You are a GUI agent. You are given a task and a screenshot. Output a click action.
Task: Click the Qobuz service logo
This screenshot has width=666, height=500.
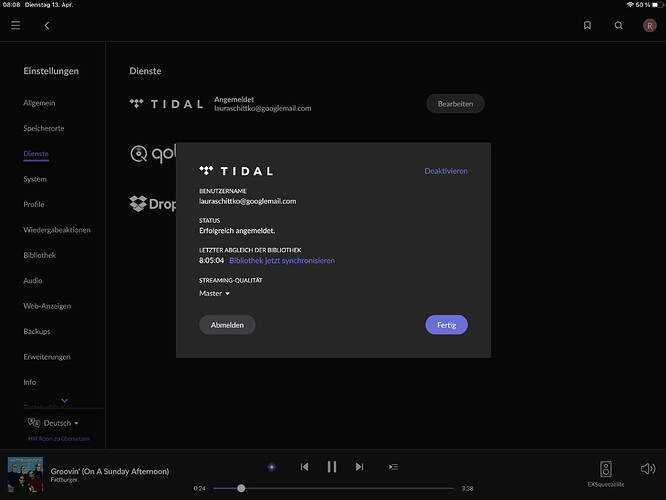[152, 154]
